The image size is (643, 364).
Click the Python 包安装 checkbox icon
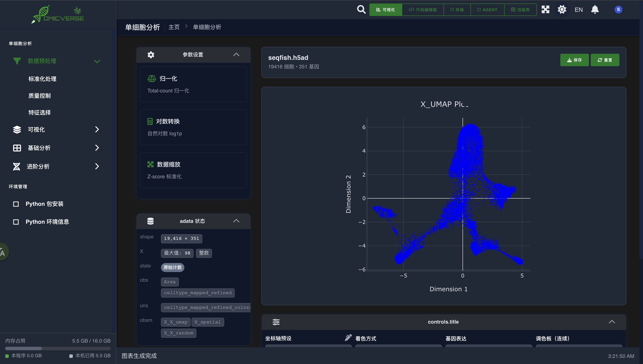tap(16, 204)
